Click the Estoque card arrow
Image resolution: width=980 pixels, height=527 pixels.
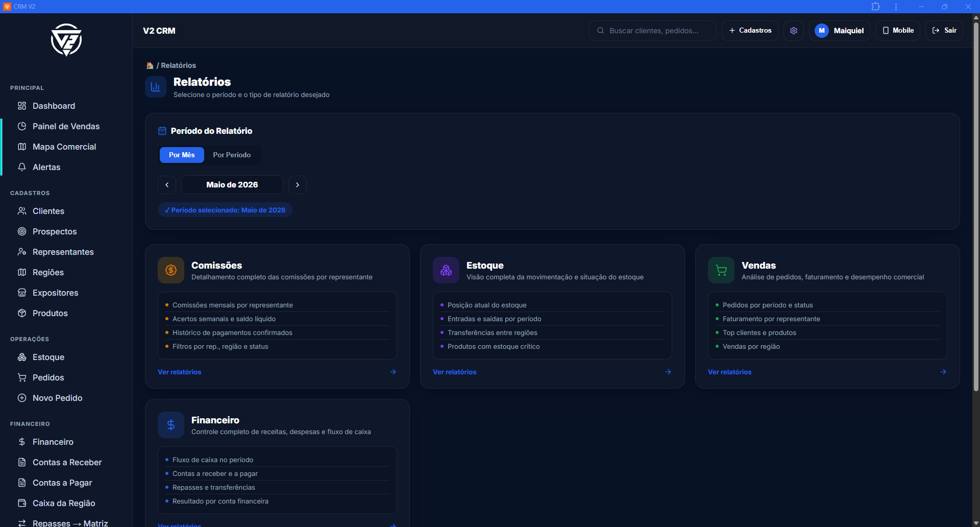(x=668, y=372)
